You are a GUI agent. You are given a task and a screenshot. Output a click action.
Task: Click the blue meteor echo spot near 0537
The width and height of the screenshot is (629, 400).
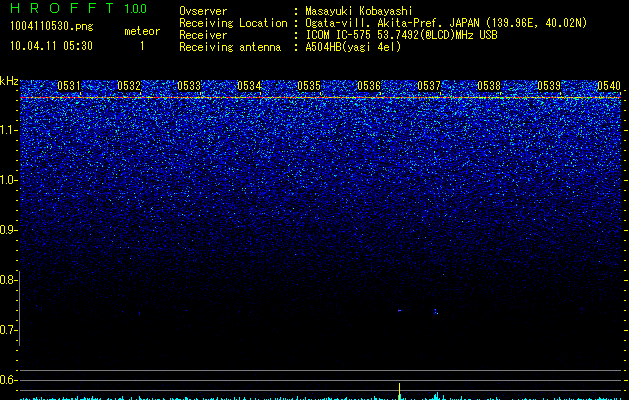[x=436, y=311]
